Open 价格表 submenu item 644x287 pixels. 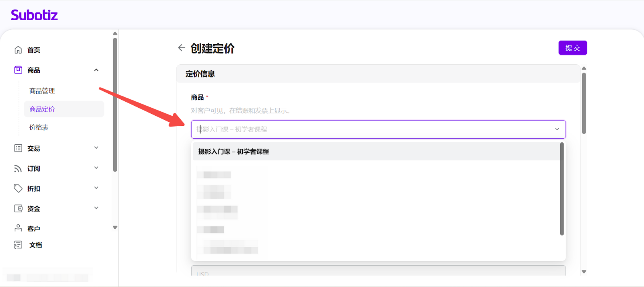point(39,127)
